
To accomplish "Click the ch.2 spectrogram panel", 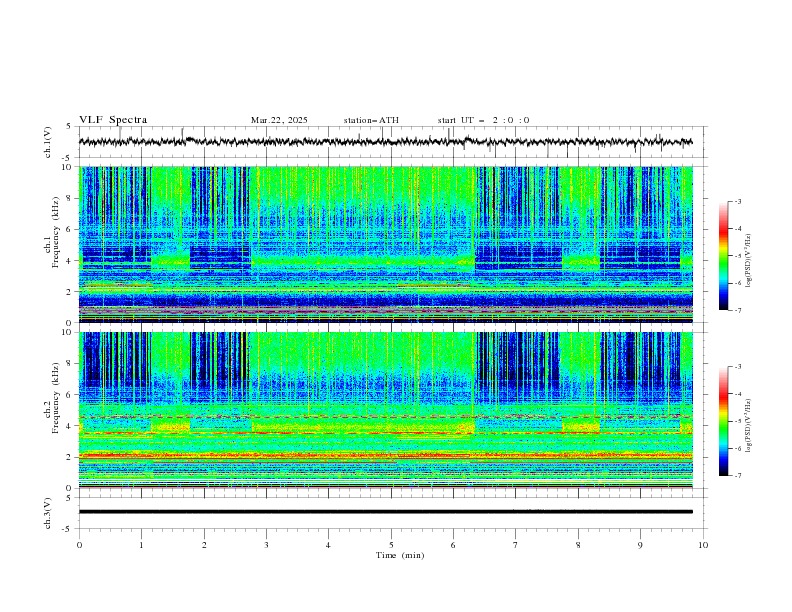I will click(386, 410).
